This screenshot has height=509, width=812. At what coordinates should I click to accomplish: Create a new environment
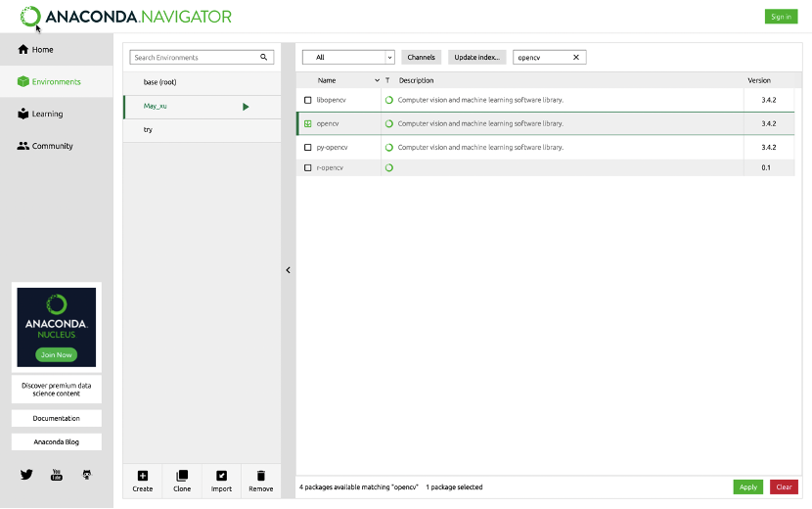(143, 481)
